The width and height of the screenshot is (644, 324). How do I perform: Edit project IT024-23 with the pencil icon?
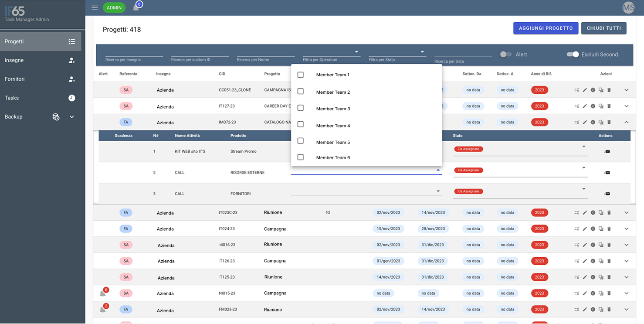(x=585, y=229)
